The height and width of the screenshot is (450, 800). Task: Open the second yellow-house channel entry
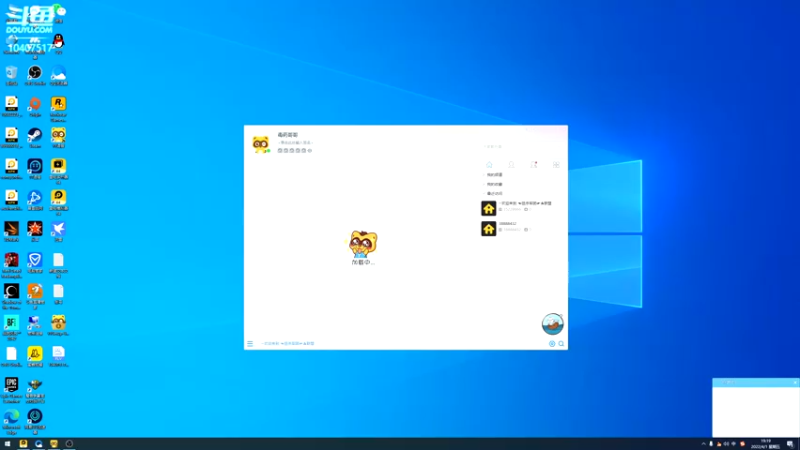[521, 228]
